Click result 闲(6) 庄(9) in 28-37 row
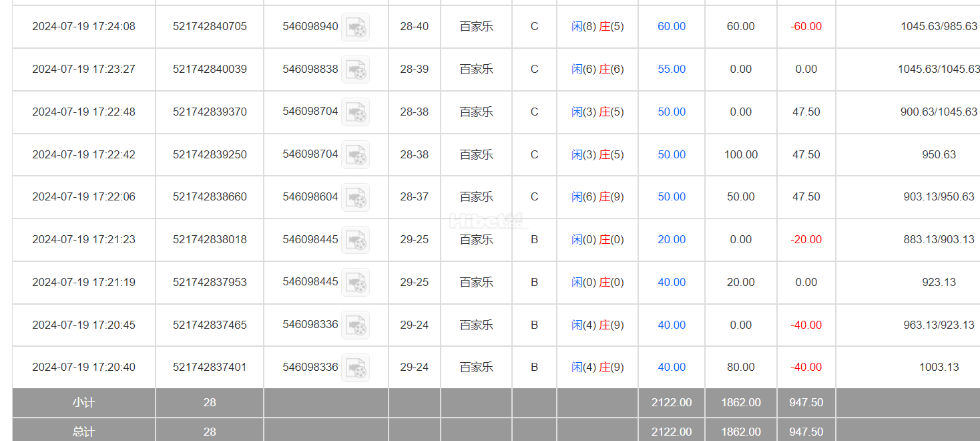 pos(597,197)
